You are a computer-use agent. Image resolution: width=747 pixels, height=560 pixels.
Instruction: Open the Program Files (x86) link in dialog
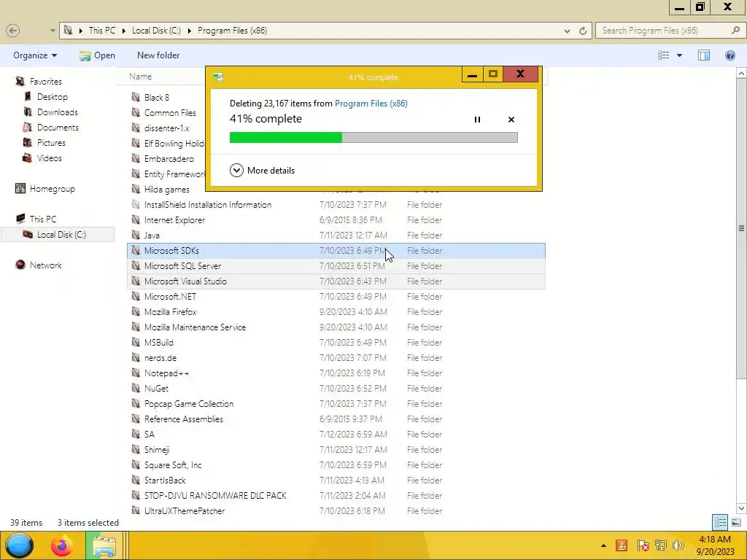(371, 104)
